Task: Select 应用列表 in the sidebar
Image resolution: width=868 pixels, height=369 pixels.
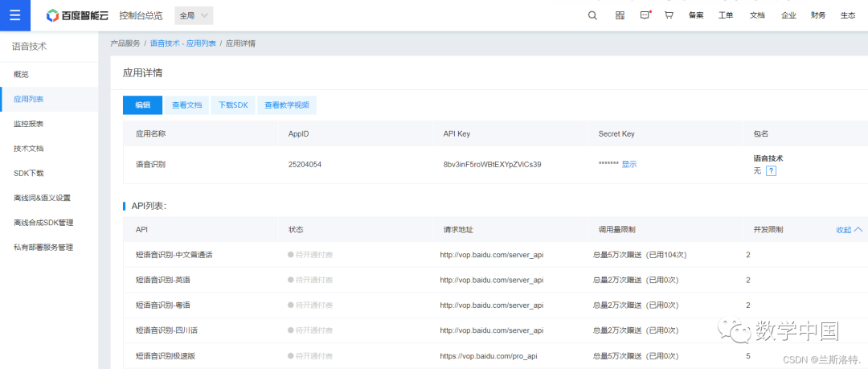Action: click(x=49, y=99)
